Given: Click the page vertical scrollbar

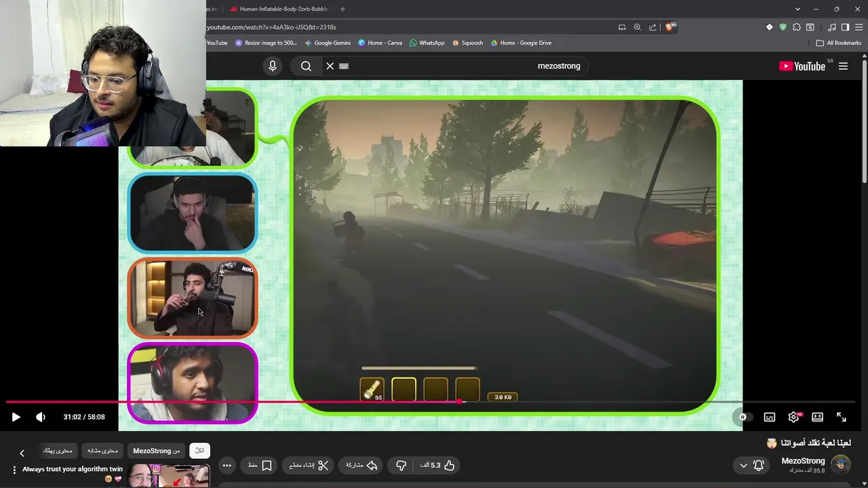Looking at the screenshot, I should (865, 122).
